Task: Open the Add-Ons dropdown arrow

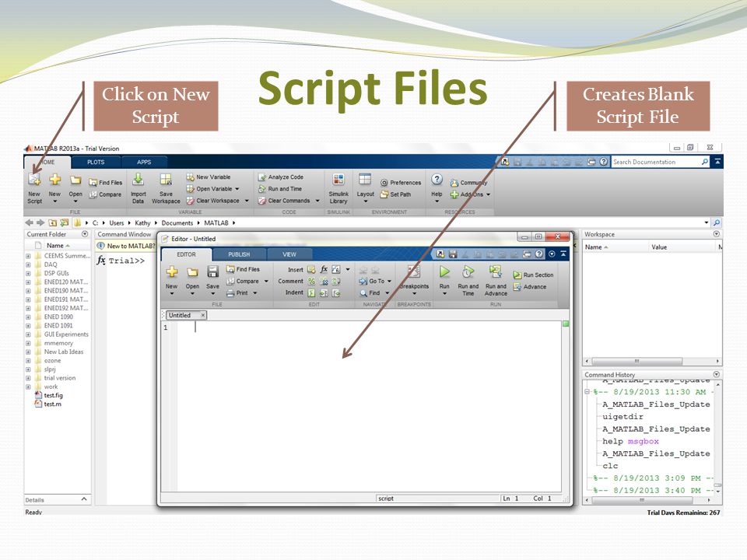Action: click(x=489, y=194)
